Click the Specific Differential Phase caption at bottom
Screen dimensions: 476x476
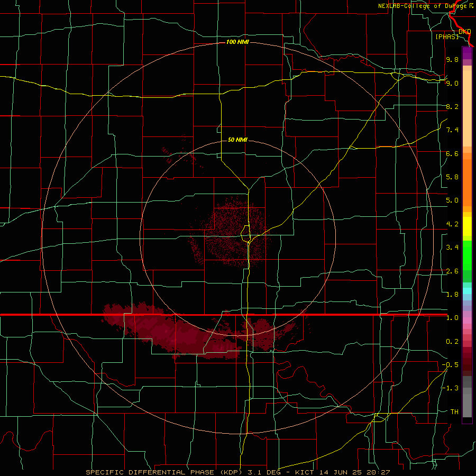[x=237, y=472]
